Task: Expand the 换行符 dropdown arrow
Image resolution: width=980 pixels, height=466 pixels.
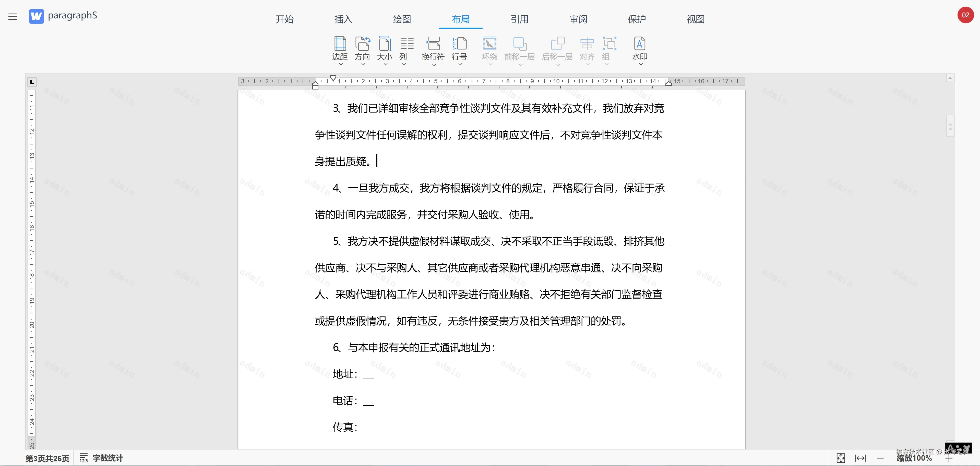Action: pyautogui.click(x=434, y=65)
